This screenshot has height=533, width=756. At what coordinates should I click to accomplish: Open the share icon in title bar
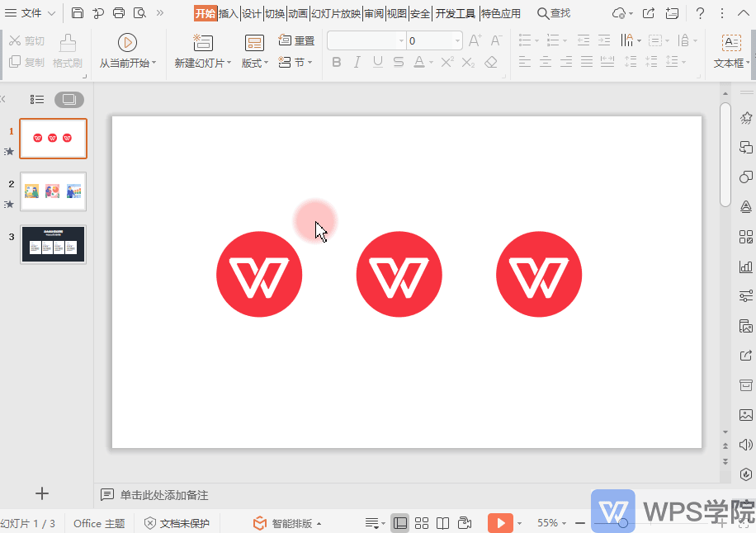click(649, 13)
